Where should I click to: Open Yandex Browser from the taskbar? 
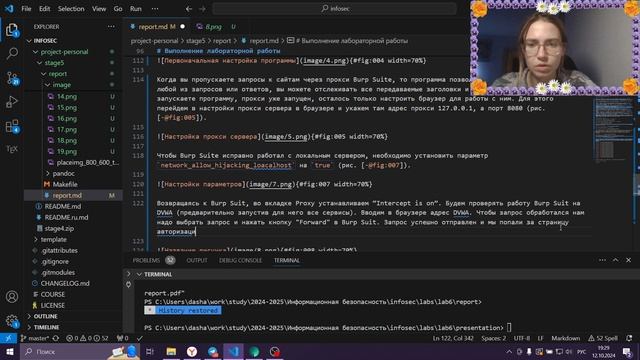192,351
